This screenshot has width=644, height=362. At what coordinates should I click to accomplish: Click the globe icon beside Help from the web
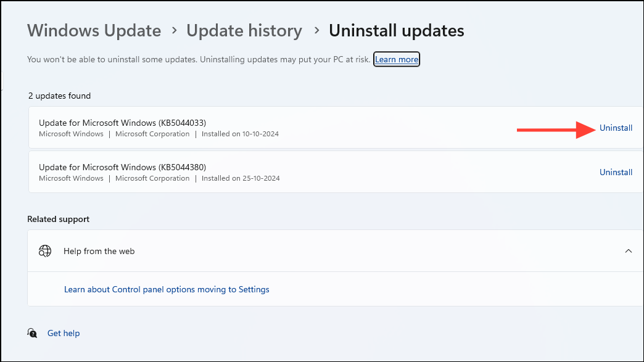tap(45, 251)
